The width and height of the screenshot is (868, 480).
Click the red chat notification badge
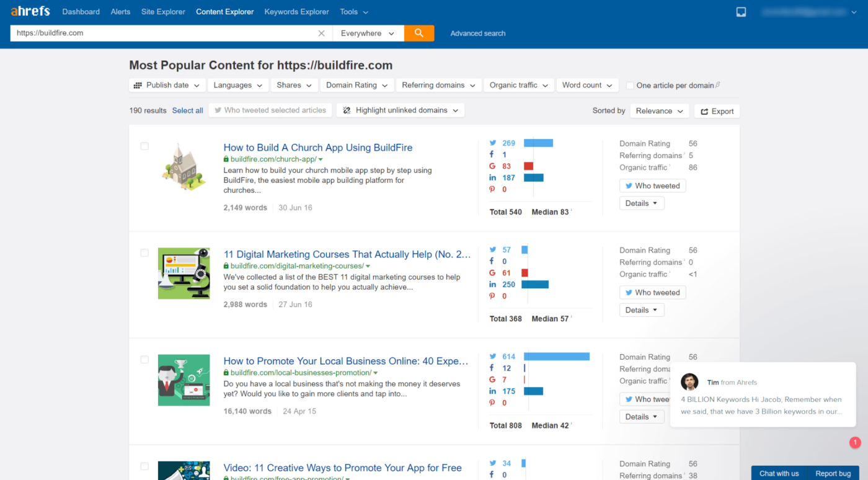855,442
